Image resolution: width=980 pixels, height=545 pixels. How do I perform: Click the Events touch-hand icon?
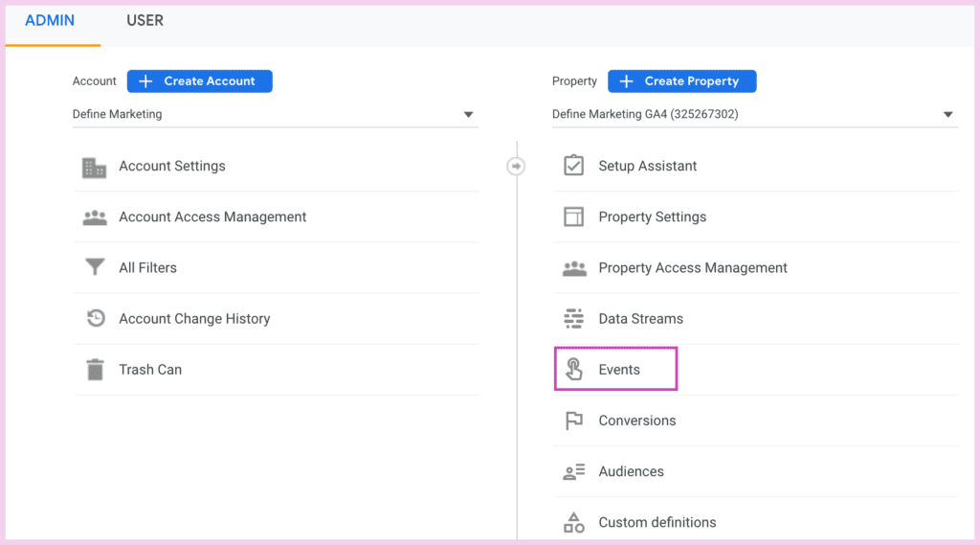pyautogui.click(x=574, y=369)
